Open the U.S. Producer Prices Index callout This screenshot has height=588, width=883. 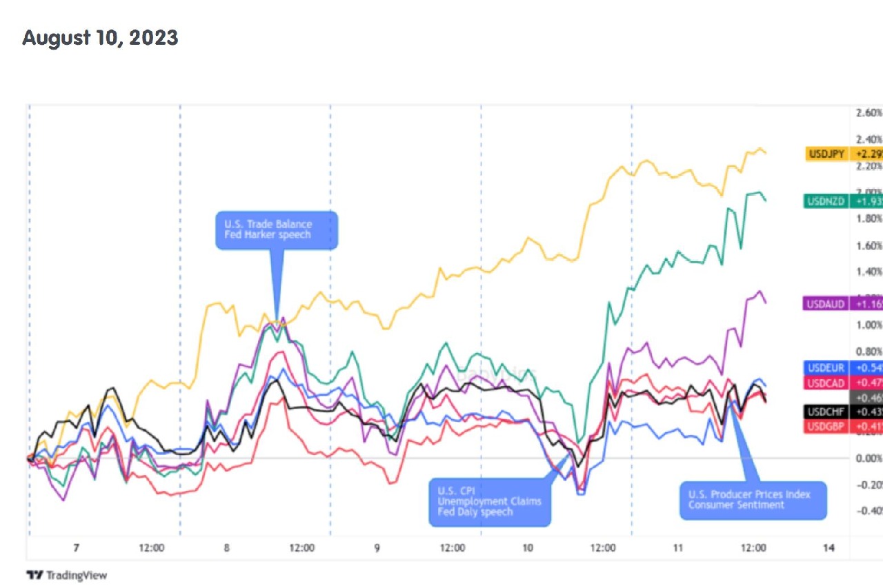[753, 500]
